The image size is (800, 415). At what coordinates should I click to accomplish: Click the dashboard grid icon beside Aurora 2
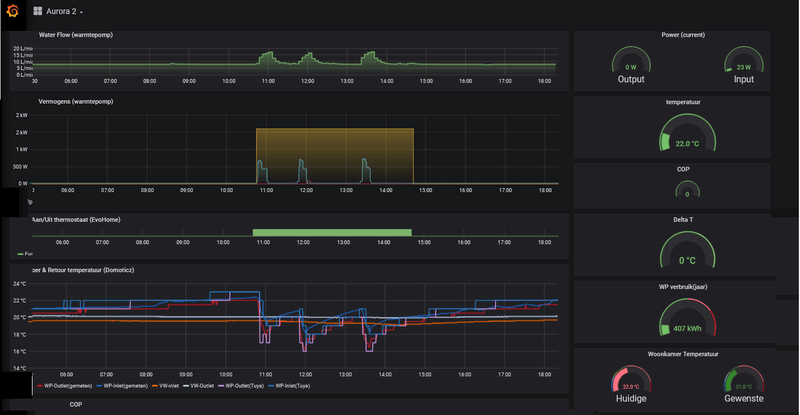(x=38, y=11)
